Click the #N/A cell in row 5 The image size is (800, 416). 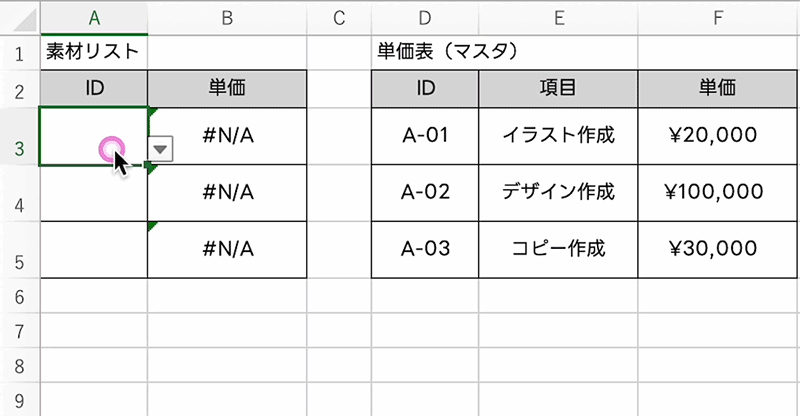(x=227, y=248)
